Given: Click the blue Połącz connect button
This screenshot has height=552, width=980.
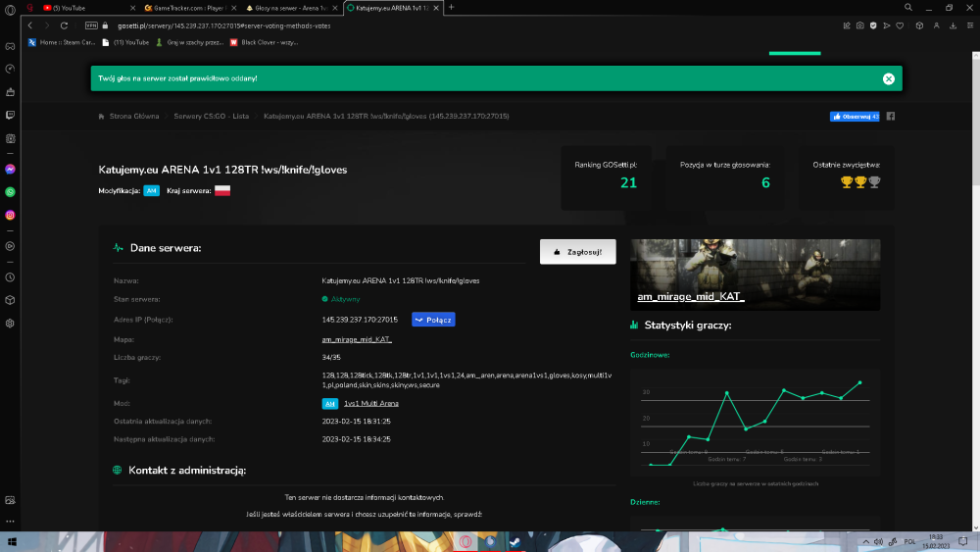Looking at the screenshot, I should (433, 320).
